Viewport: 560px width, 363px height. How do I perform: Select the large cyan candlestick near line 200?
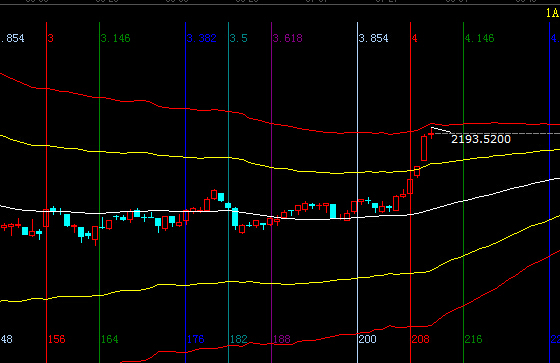[x=333, y=211]
